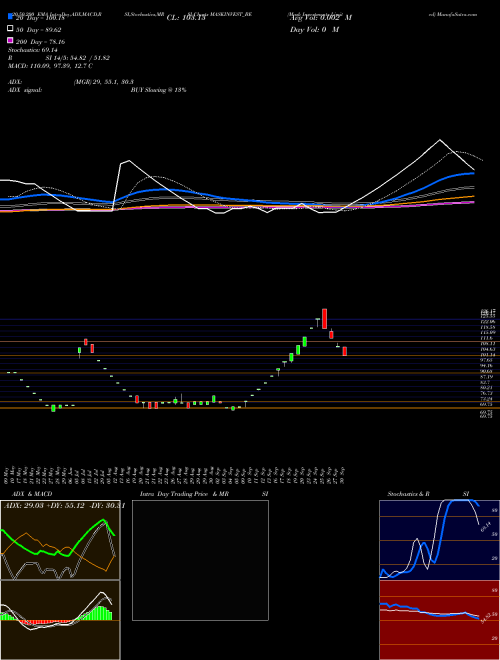The height and width of the screenshot is (660, 500).
Task: Click the 'ADX: 29.03 +DY: 55.12' header text
Action: pyautogui.click(x=46, y=505)
